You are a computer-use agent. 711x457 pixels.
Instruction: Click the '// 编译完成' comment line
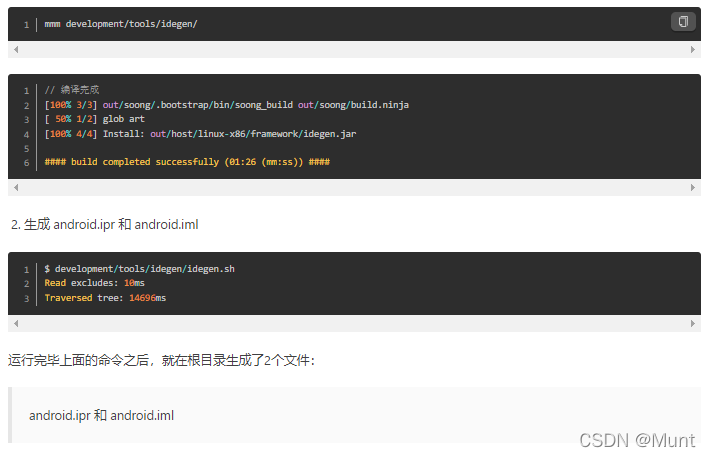(72, 90)
